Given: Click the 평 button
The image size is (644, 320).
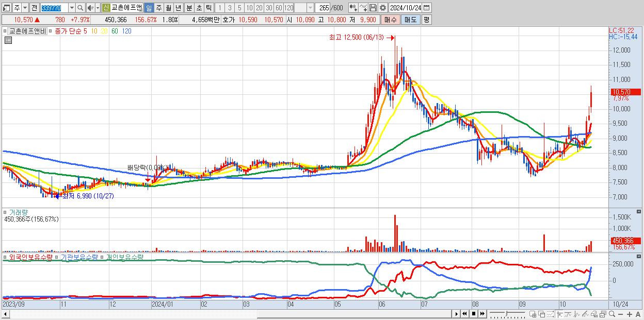Looking at the screenshot, I should pos(426,20).
